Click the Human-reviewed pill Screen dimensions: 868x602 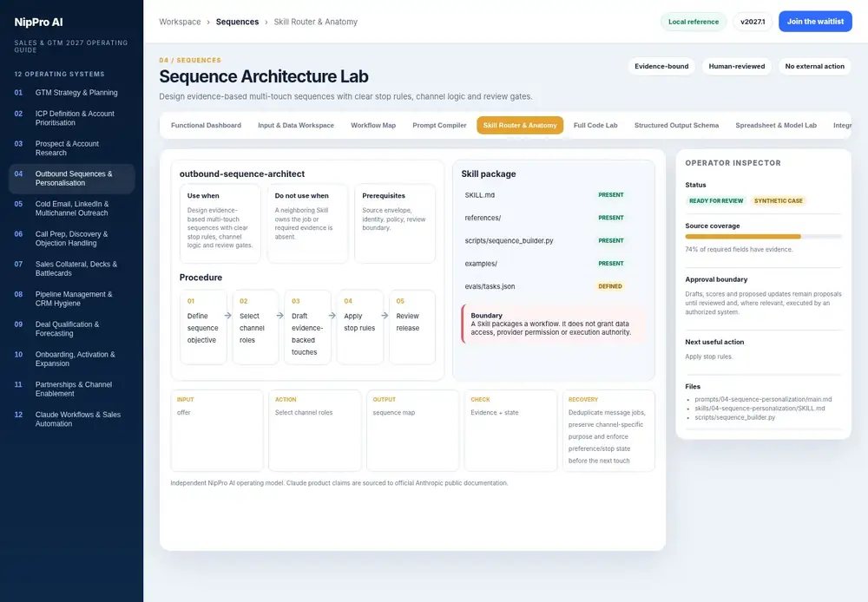pos(737,67)
